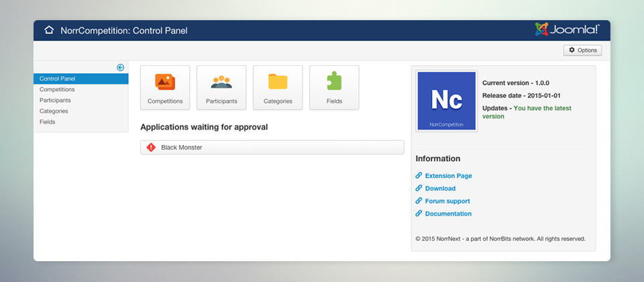
Task: Click the NorrCompetition Nc logo thumbnail
Action: tap(447, 101)
